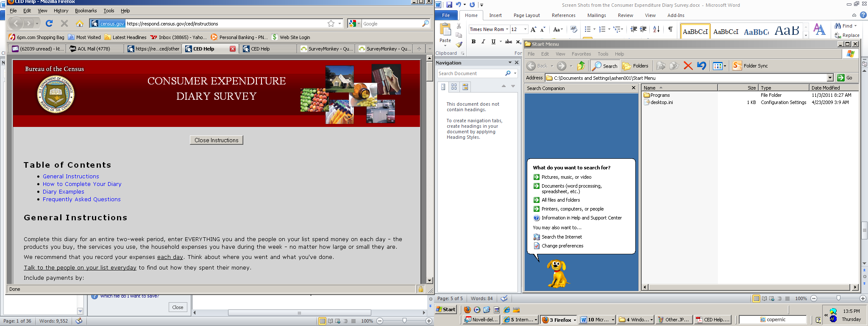This screenshot has height=326, width=868.
Task: Click Folder Sync in Explorer toolbar
Action: [x=750, y=66]
